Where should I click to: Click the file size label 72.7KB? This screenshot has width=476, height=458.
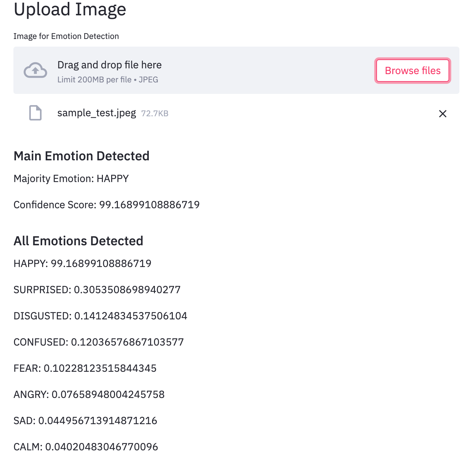pyautogui.click(x=155, y=113)
